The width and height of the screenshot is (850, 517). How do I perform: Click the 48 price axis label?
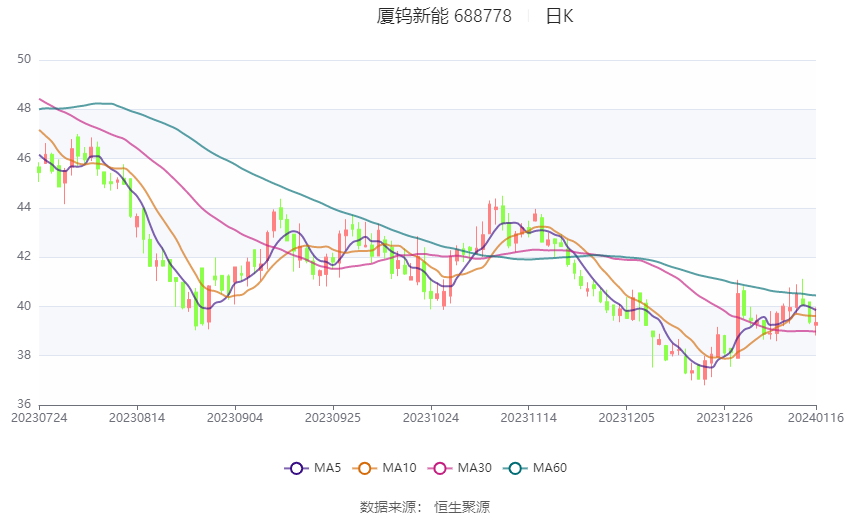click(x=24, y=108)
